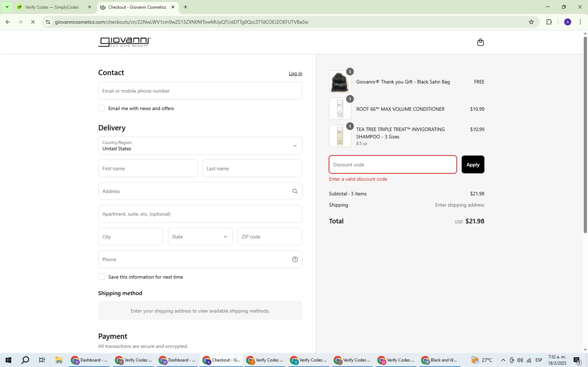Open the State dropdown
This screenshot has height=367, width=588.
tap(200, 237)
